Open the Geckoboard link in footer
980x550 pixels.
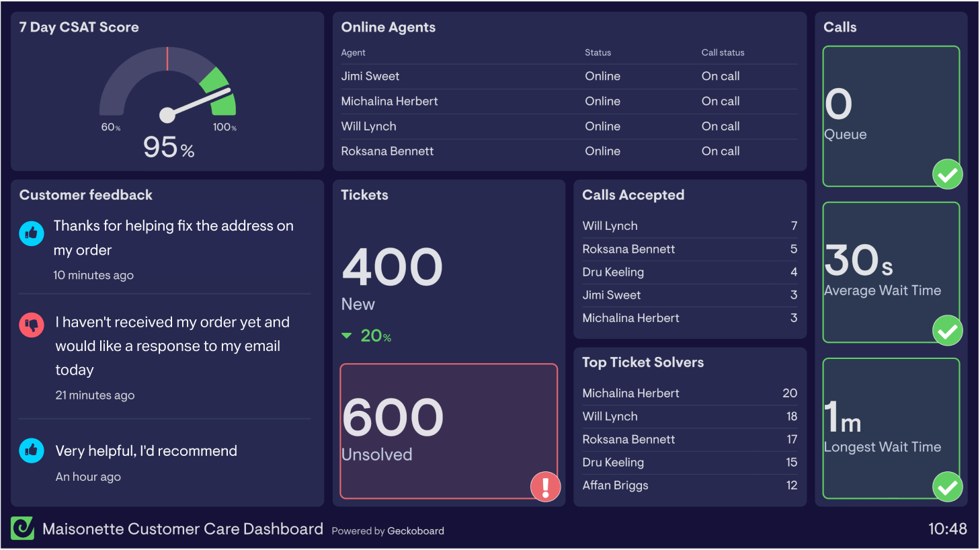(x=415, y=531)
